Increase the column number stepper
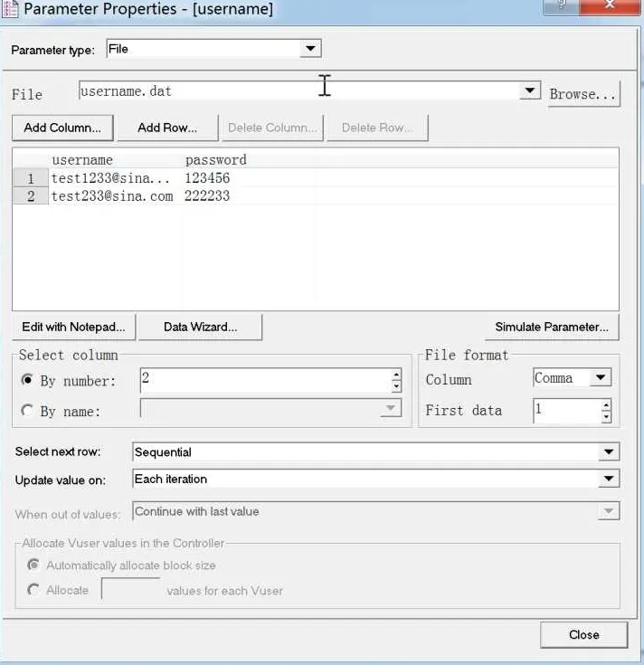Screen dimensions: 644x665 click(x=396, y=375)
